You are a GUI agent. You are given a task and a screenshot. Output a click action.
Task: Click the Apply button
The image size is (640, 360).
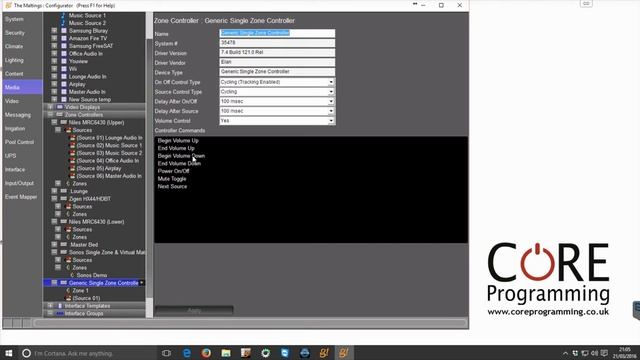pos(194,311)
